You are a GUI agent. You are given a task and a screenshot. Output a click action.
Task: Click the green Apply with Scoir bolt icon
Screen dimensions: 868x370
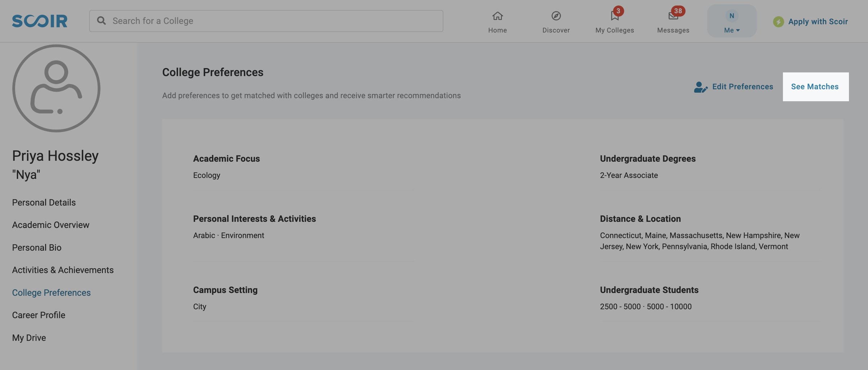[778, 22]
